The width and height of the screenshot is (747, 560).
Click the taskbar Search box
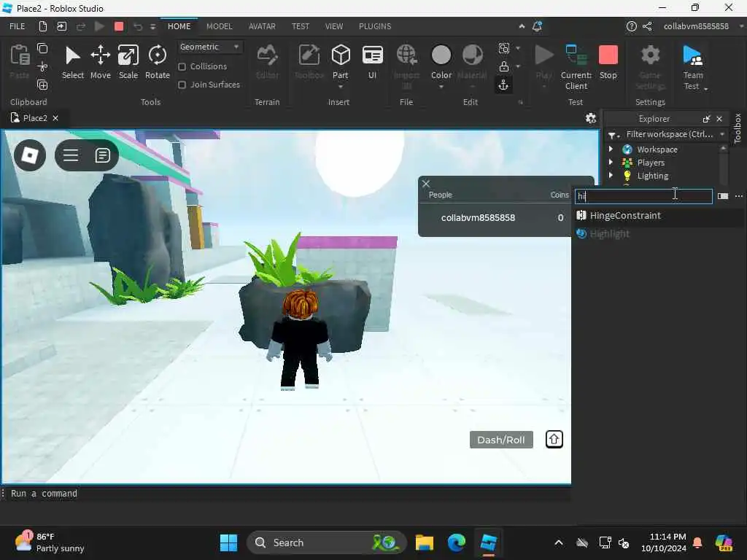tap(326, 542)
